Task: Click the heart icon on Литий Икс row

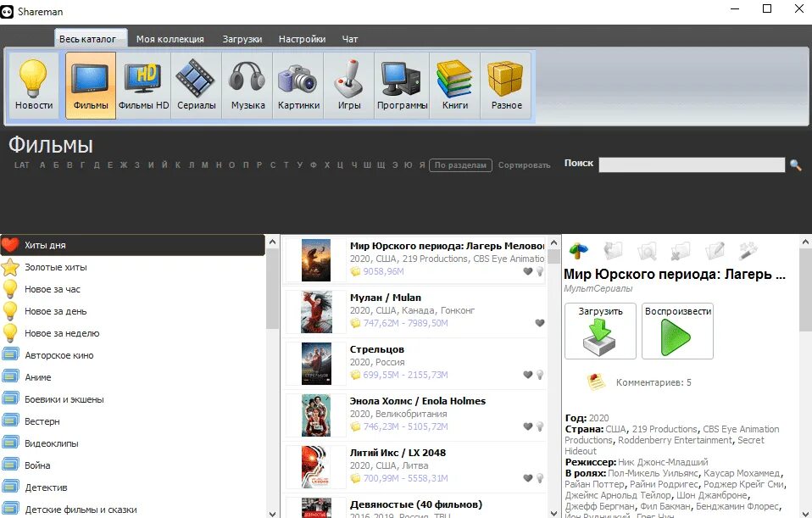Action: click(x=528, y=478)
